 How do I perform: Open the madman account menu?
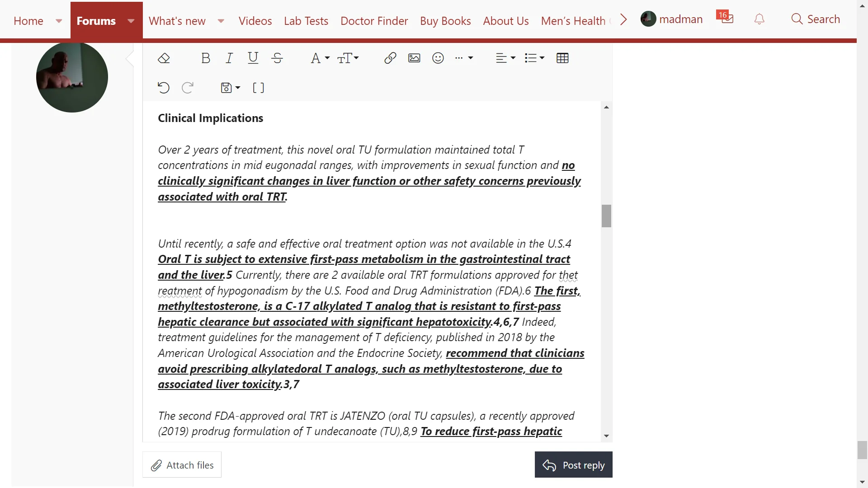tap(672, 19)
